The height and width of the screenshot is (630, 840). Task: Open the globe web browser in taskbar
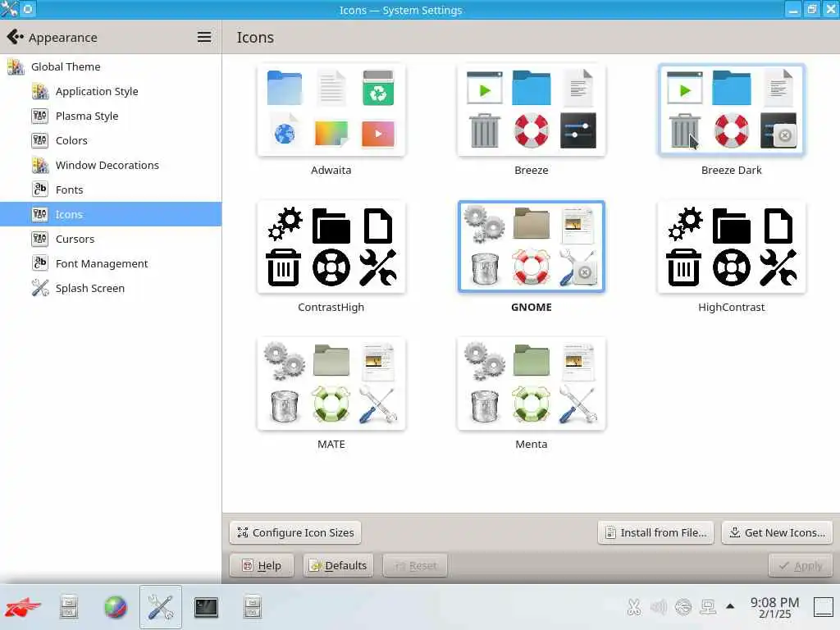click(115, 608)
